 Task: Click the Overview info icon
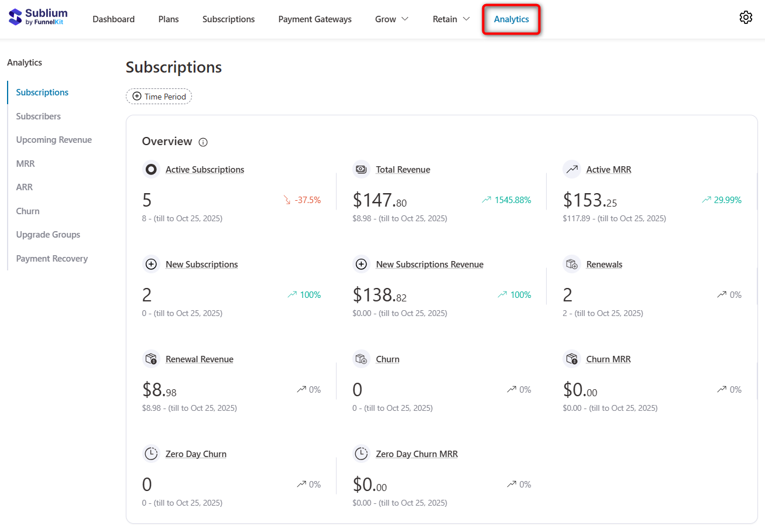pos(203,142)
